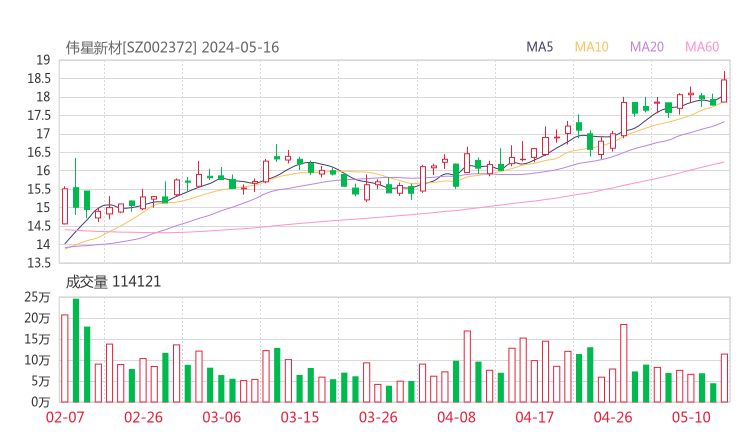Click the 13.5 price axis label
This screenshot has height=440, width=740.
coord(39,263)
